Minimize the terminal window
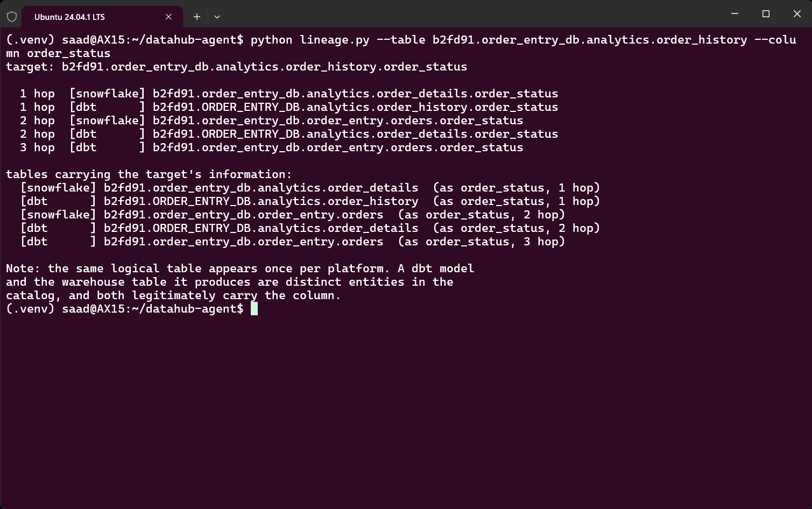 (735, 14)
